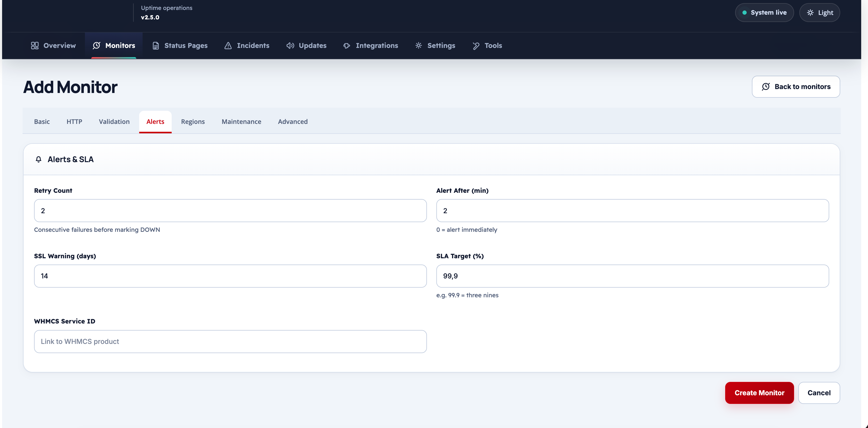Click the System live status pill

pyautogui.click(x=764, y=13)
